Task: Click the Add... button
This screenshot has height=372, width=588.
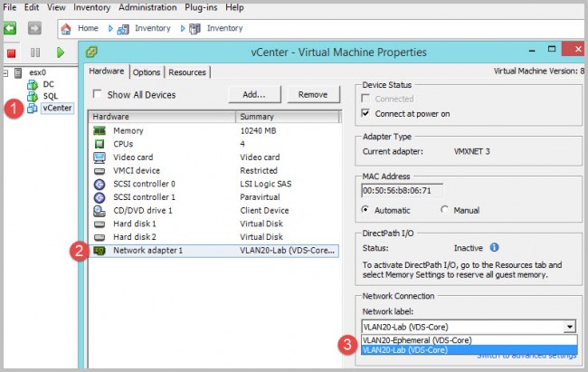Action: click(x=254, y=95)
